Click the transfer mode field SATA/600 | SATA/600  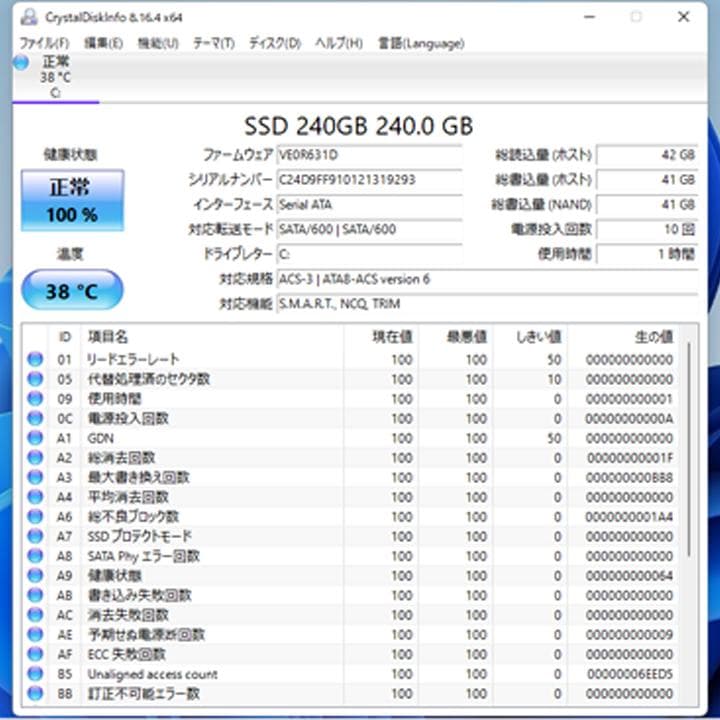coord(369,229)
